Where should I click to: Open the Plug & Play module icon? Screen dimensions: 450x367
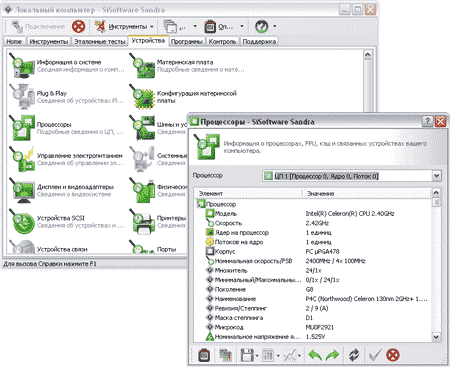(22, 96)
